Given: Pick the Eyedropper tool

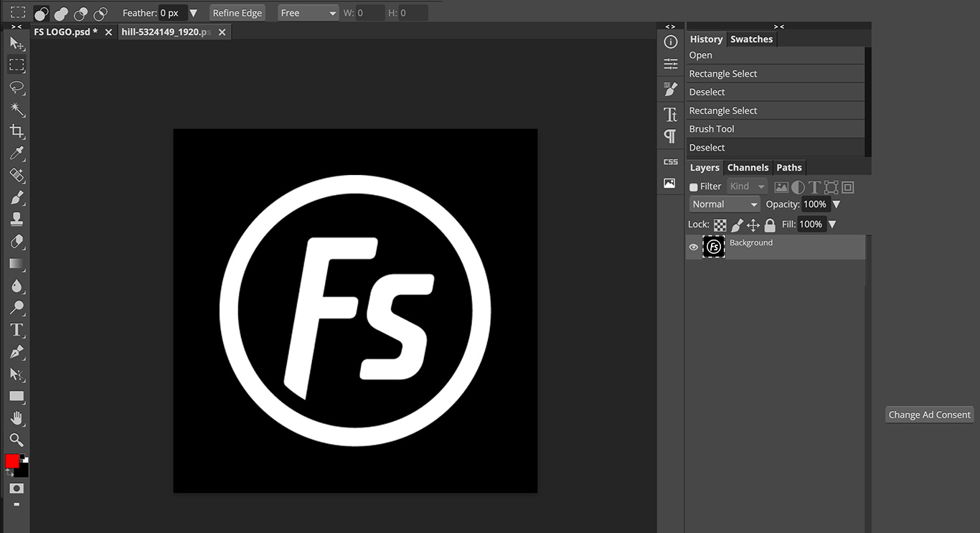Looking at the screenshot, I should tap(17, 154).
